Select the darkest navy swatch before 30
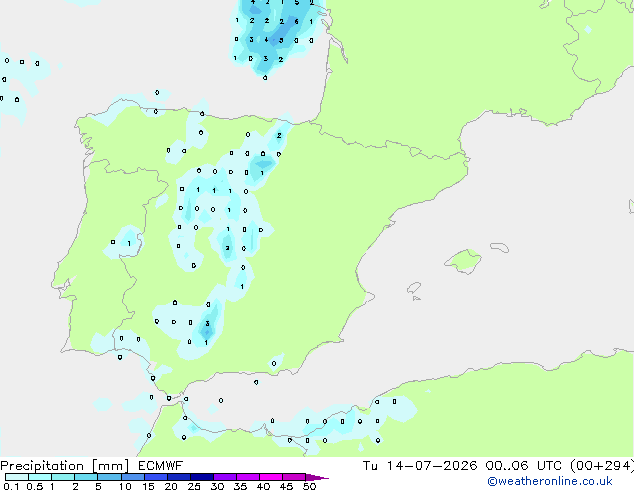 click(x=202, y=477)
